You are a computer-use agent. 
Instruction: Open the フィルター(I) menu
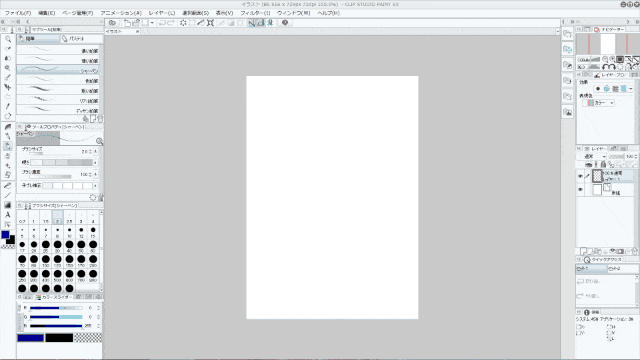click(255, 13)
